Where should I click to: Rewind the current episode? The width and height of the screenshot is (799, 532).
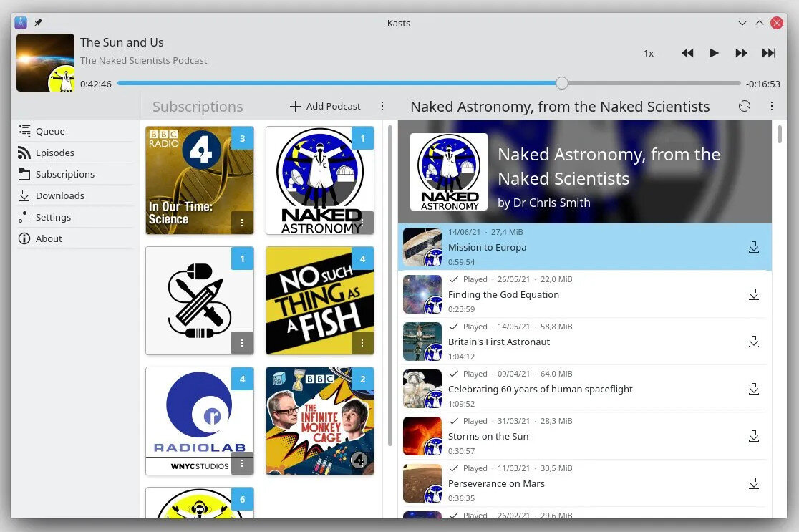pyautogui.click(x=687, y=53)
